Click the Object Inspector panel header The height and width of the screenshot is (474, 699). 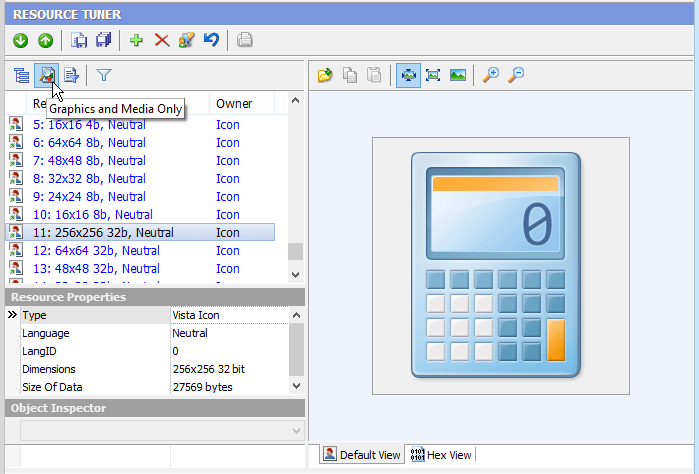pos(155,408)
